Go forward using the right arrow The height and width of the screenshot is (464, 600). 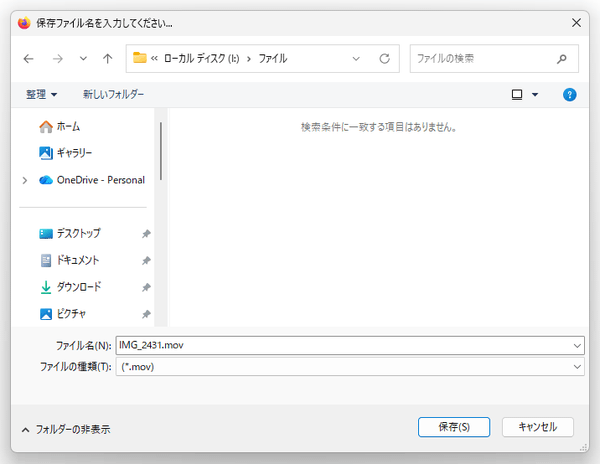[57, 59]
